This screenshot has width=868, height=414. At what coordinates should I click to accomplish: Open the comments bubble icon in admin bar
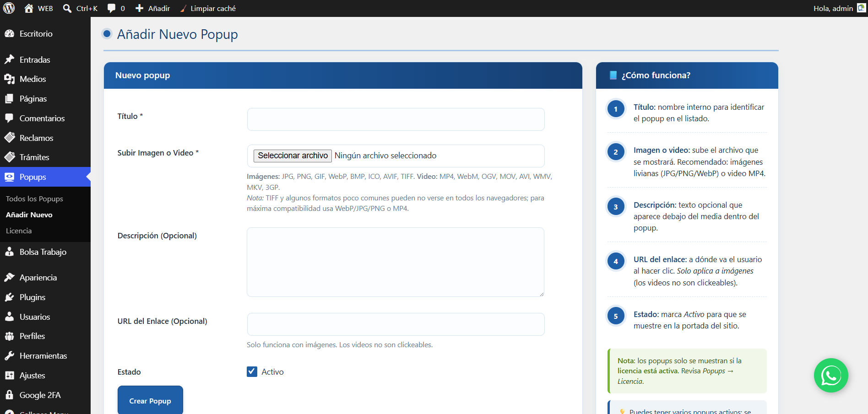click(111, 8)
